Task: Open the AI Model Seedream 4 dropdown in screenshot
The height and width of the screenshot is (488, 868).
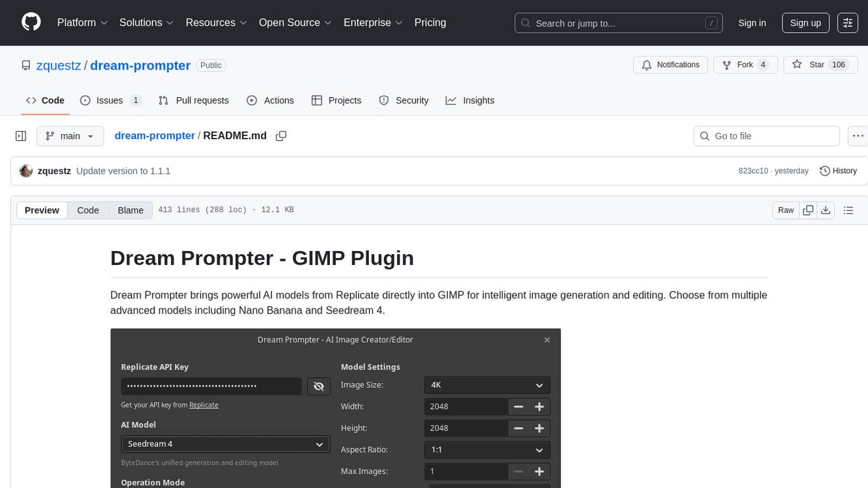Action: point(225,444)
